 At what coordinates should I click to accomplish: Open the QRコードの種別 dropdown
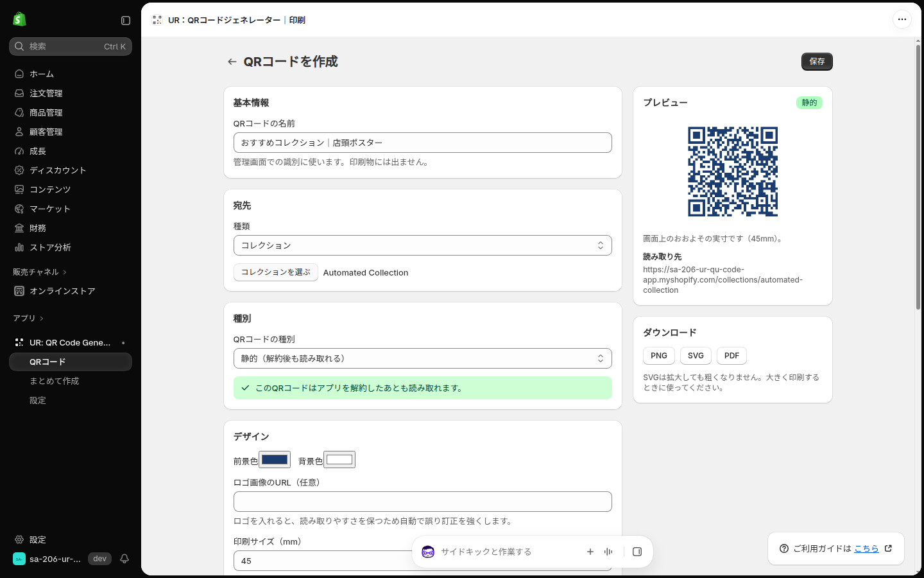click(423, 358)
